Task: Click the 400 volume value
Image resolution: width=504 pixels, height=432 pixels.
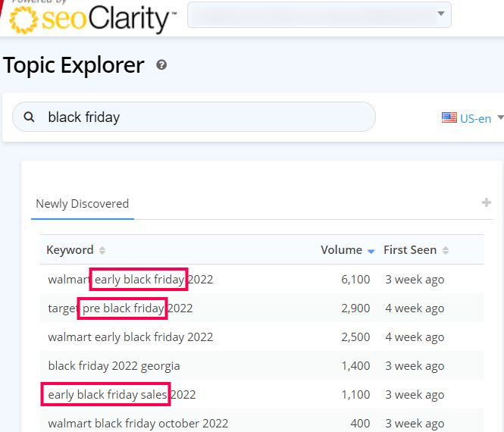Action: (x=360, y=424)
